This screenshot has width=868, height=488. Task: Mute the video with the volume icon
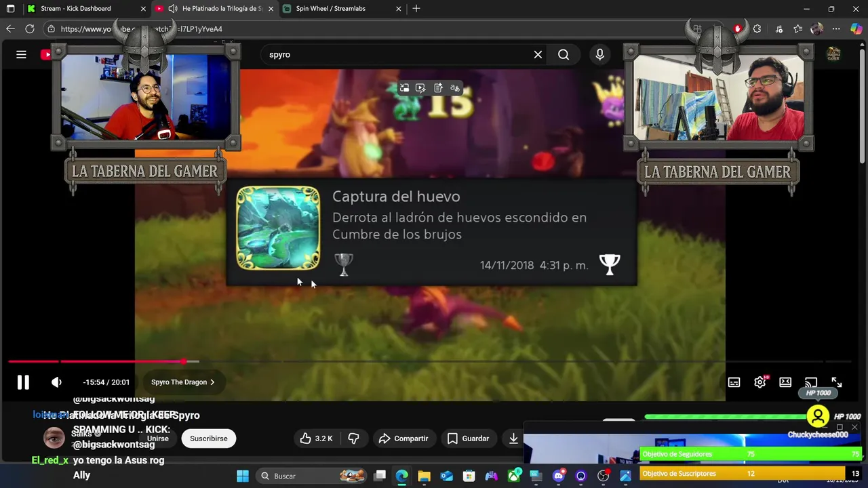click(56, 382)
